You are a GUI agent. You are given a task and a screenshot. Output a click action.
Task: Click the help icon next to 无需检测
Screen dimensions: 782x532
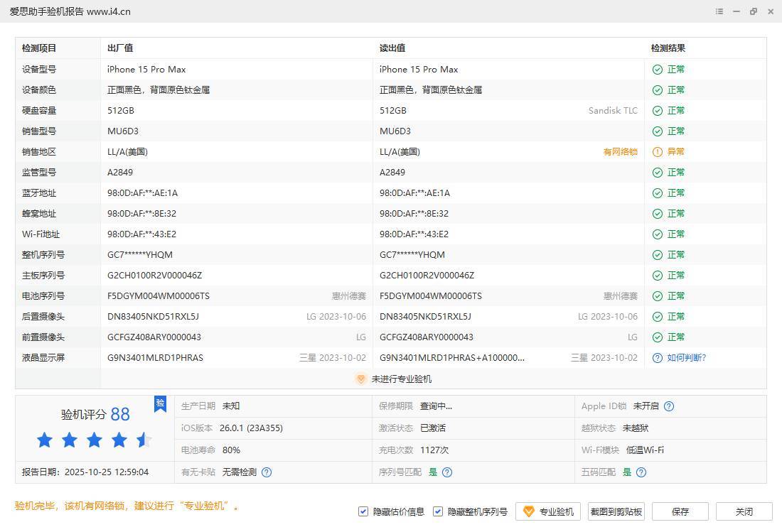pyautogui.click(x=267, y=472)
